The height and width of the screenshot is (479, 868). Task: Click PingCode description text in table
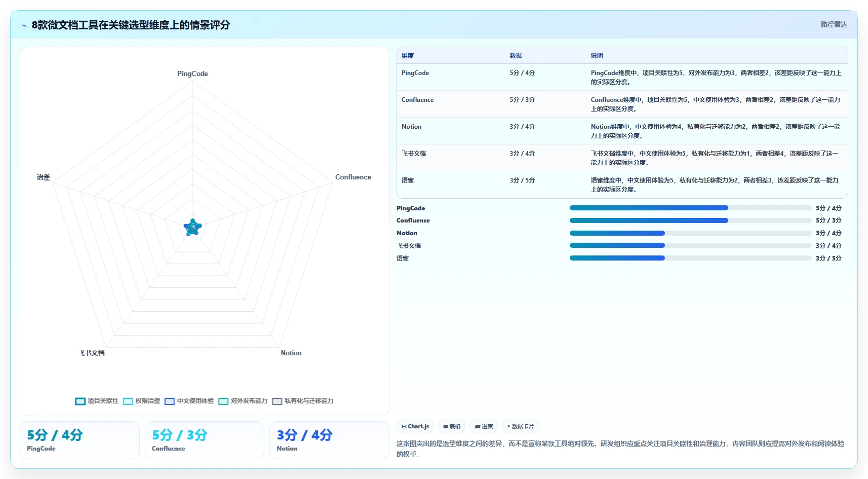(716, 78)
